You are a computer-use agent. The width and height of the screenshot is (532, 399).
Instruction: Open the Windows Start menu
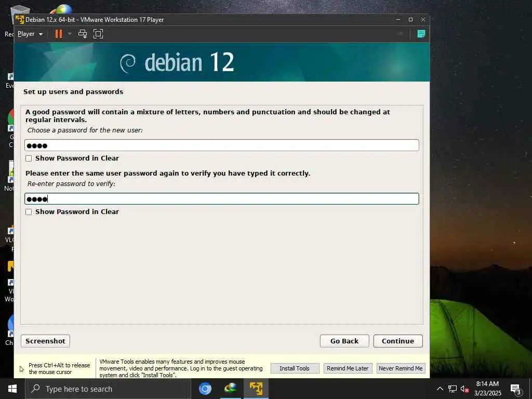(12, 389)
